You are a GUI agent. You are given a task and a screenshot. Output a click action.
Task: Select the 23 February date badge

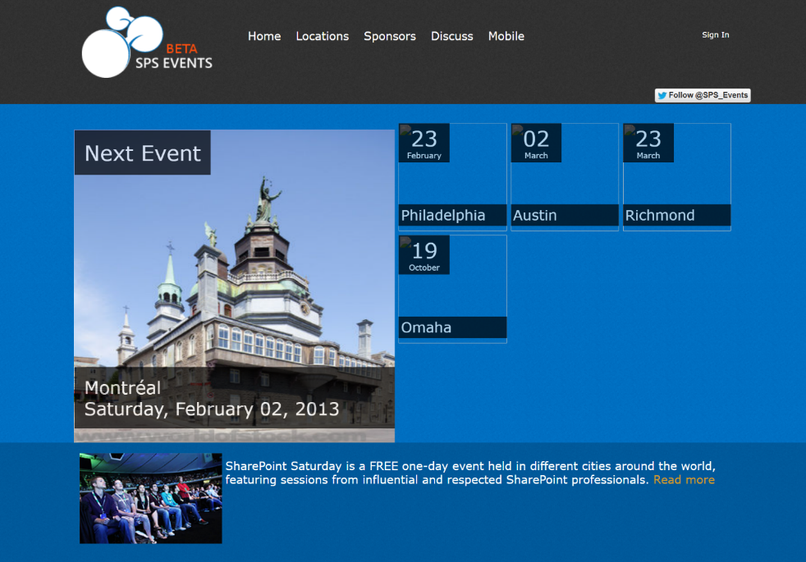point(424,143)
